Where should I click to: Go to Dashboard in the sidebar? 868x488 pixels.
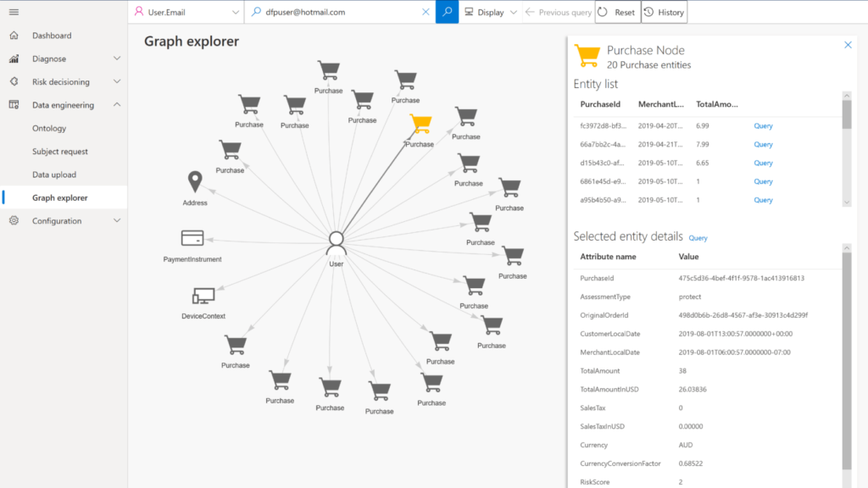coord(52,36)
